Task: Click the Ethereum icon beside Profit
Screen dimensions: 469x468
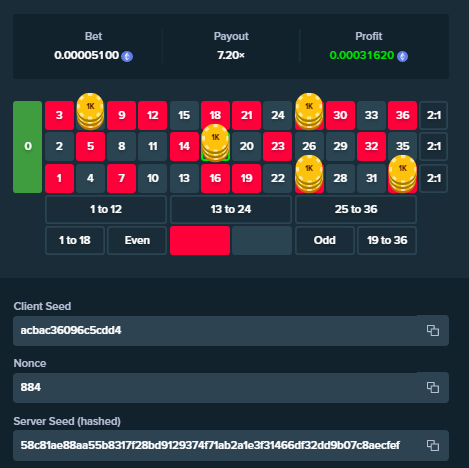Action: 402,56
